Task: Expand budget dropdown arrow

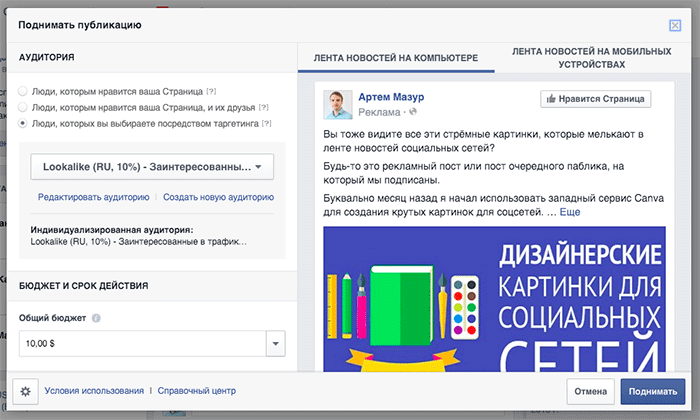Action: [x=275, y=344]
